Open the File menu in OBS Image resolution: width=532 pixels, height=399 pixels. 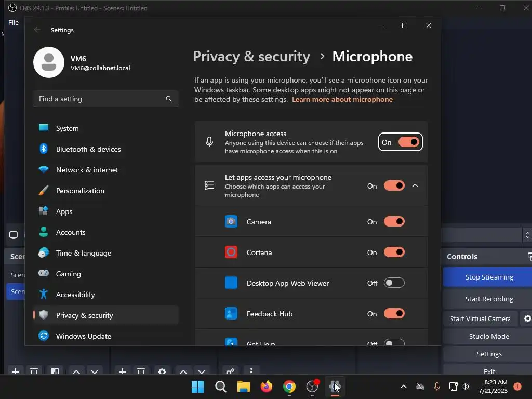(x=13, y=22)
